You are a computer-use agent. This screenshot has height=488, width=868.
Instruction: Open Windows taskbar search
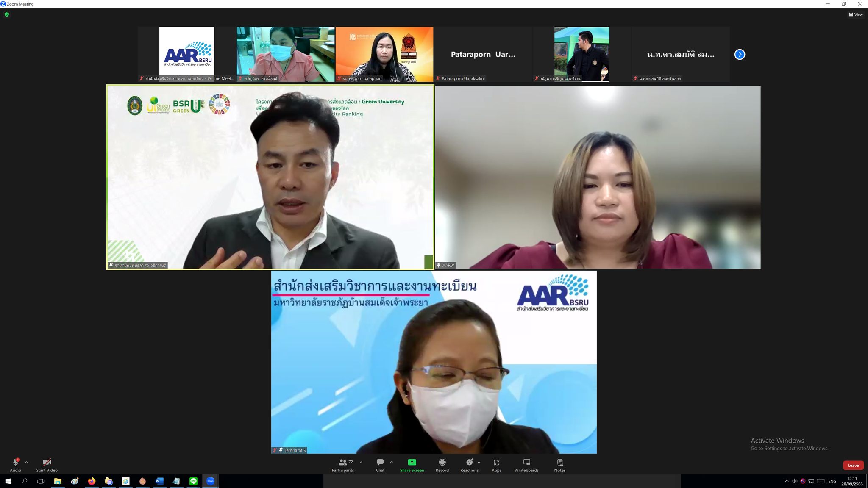tap(24, 481)
